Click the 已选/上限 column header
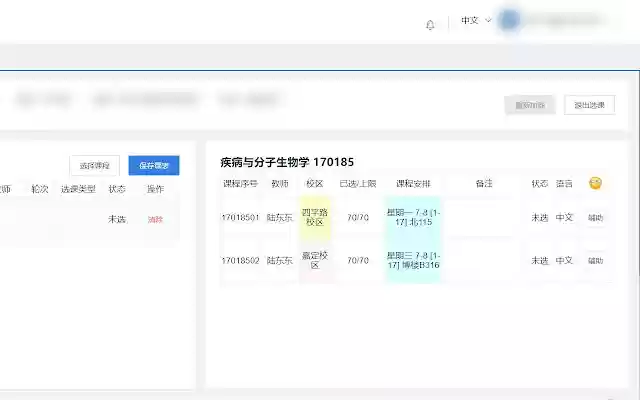This screenshot has height=400, width=640. [358, 184]
